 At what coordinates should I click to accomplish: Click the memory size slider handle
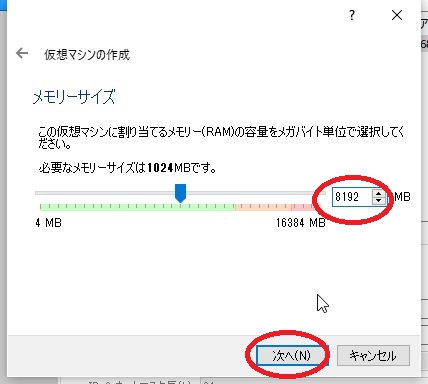180,193
